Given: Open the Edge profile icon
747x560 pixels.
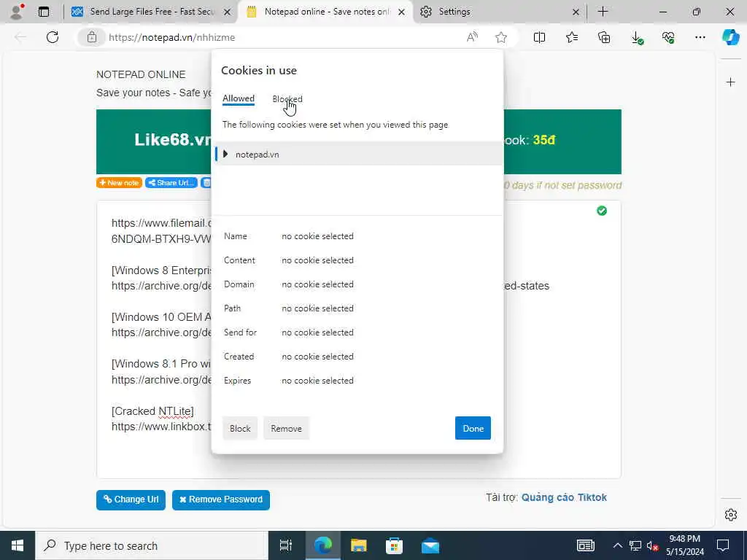Looking at the screenshot, I should [x=18, y=12].
